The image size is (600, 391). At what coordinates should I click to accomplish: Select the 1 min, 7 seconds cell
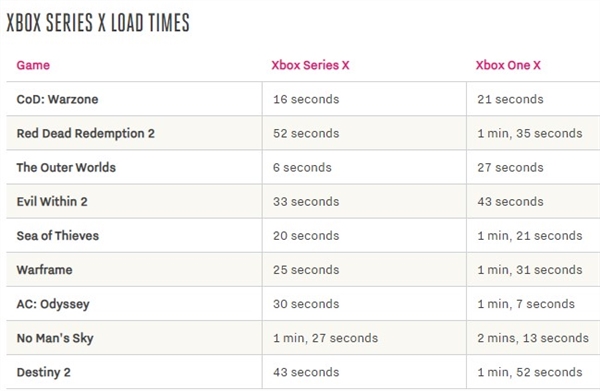[526, 304]
